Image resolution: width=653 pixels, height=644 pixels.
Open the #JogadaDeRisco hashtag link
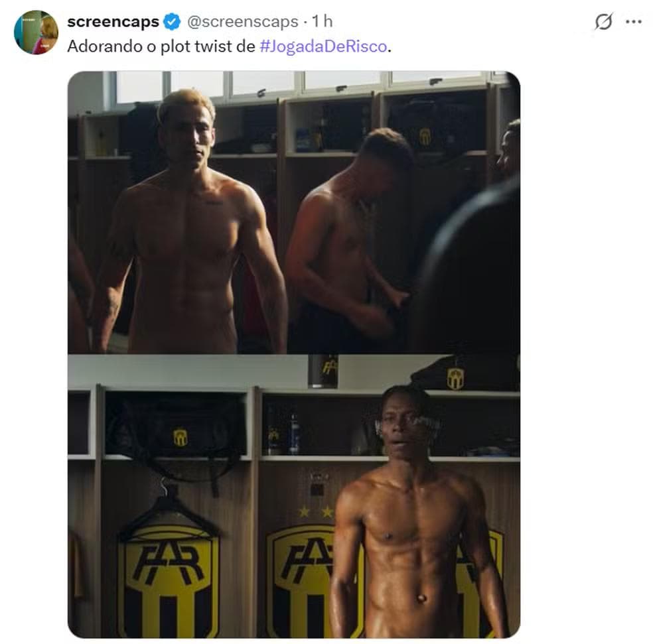pos(323,46)
